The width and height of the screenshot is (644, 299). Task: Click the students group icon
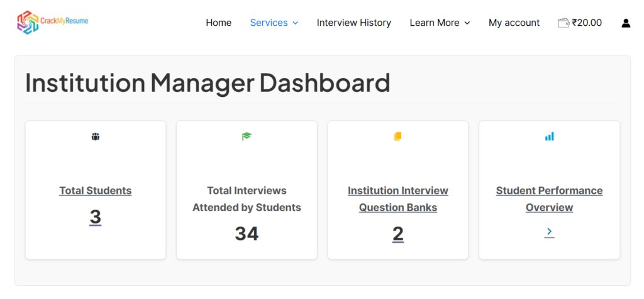click(96, 137)
